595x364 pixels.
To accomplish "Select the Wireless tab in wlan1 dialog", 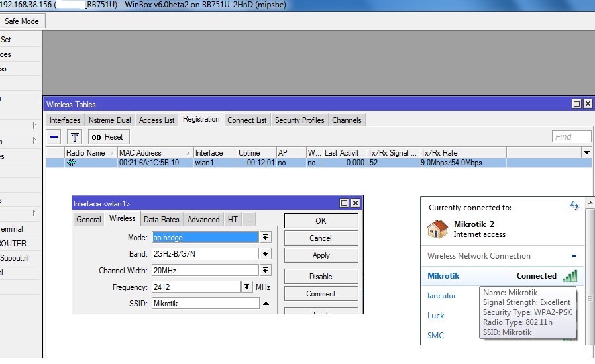I will [122, 219].
